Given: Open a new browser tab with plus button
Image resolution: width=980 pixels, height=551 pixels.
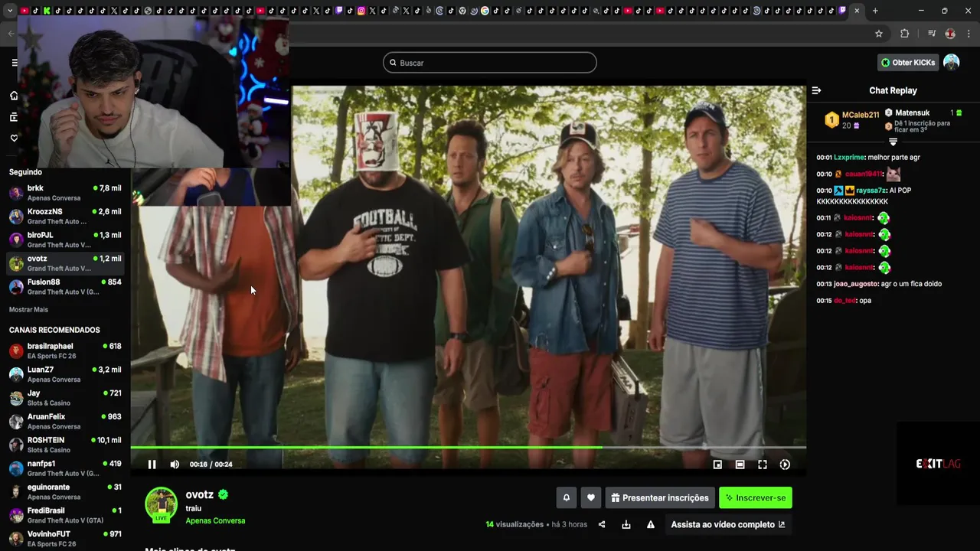Looking at the screenshot, I should pos(875,11).
